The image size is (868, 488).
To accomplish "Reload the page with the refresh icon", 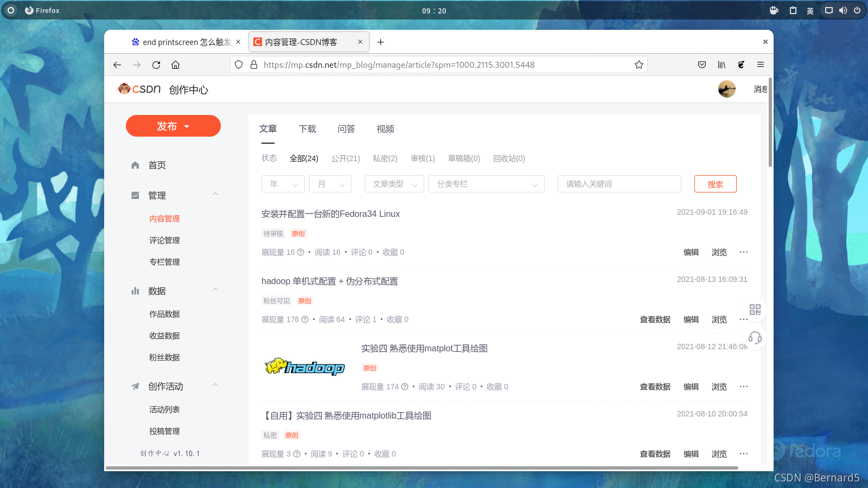I will (156, 65).
